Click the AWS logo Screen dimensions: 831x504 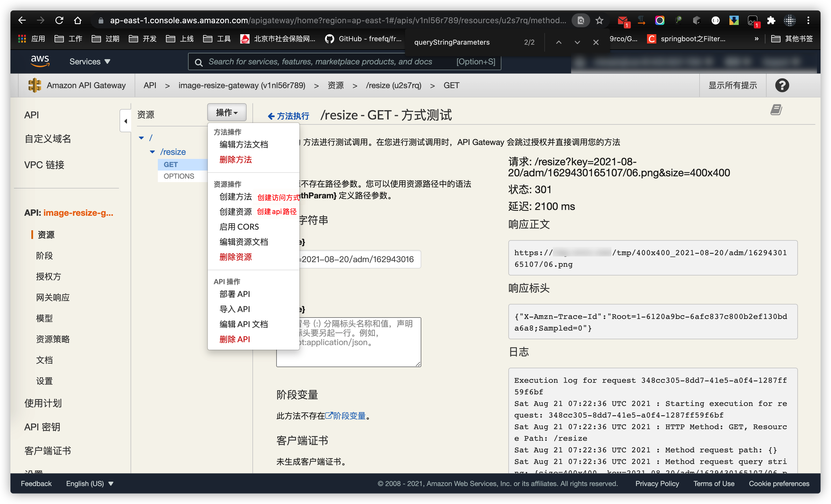tap(40, 61)
